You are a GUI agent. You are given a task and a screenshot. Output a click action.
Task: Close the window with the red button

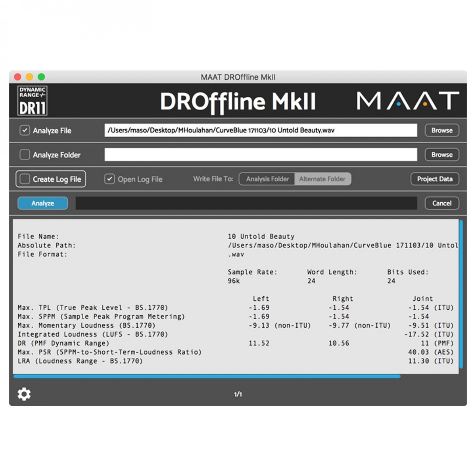[17, 77]
